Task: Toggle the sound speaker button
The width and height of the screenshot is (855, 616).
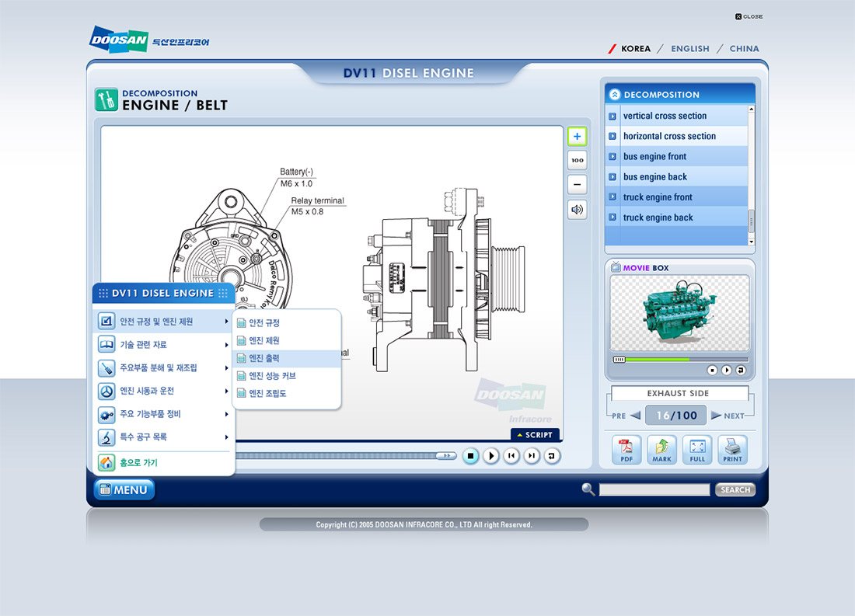Action: coord(577,209)
